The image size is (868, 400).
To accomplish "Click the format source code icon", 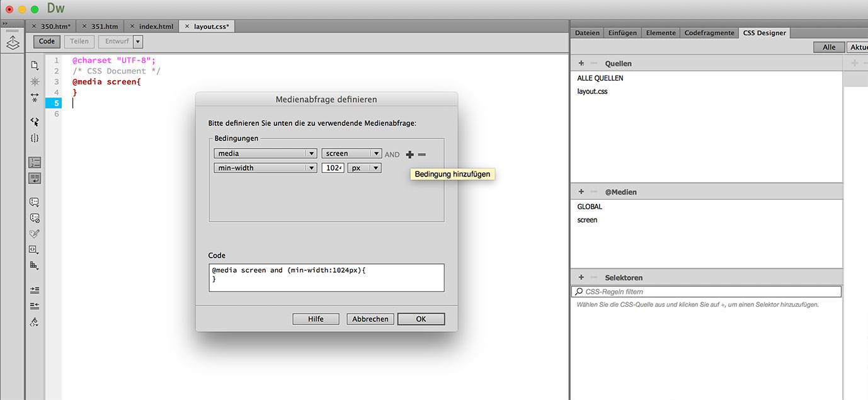I will coord(35,322).
